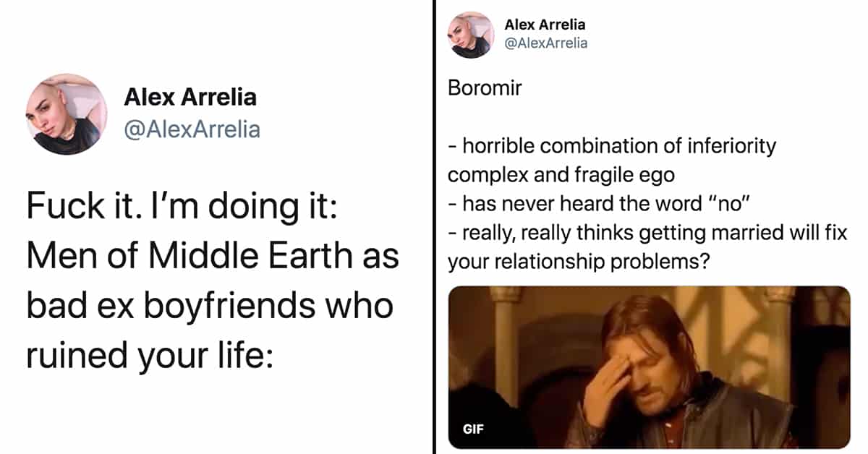This screenshot has width=868, height=454.
Task: Click @AlexArrelia handle on the Boromir tweet
Action: (x=546, y=43)
